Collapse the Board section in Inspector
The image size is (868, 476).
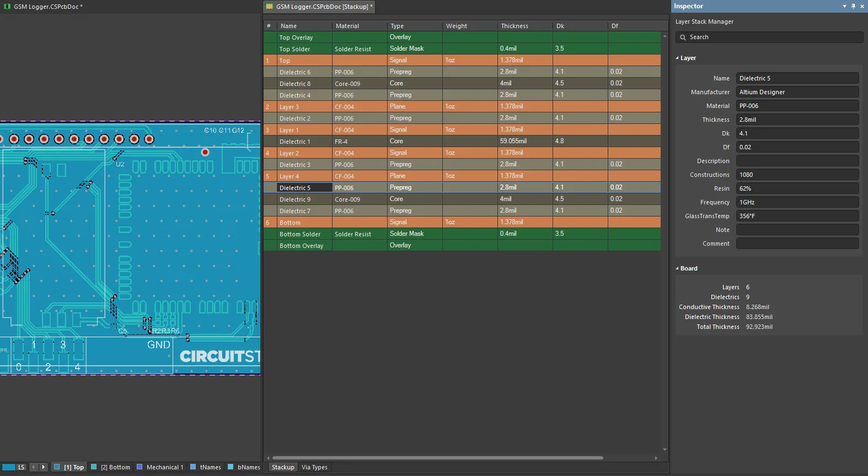pos(677,268)
